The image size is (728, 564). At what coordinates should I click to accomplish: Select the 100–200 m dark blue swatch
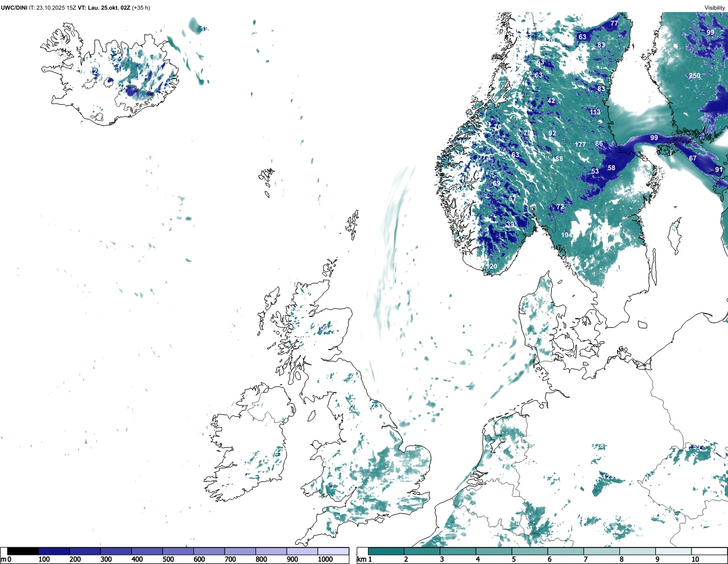click(54, 551)
